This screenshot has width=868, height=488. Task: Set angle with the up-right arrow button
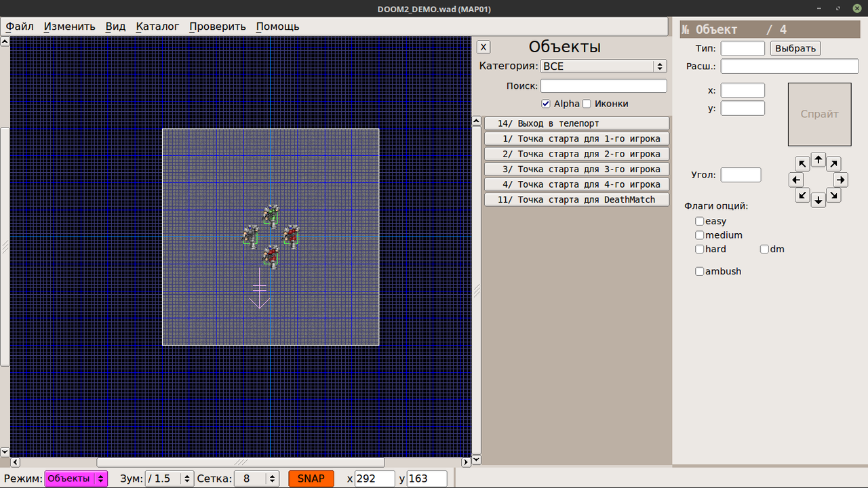(x=834, y=164)
